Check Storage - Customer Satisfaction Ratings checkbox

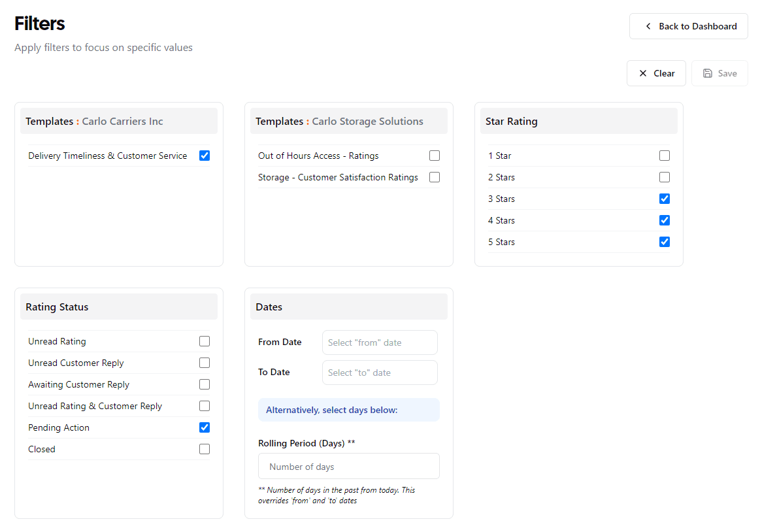[435, 177]
